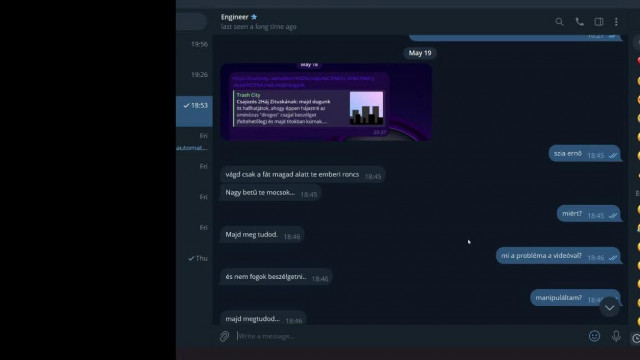The image size is (640, 360).
Task: Click sent message 'mi a probléma a videóval?'
Action: 558,256
